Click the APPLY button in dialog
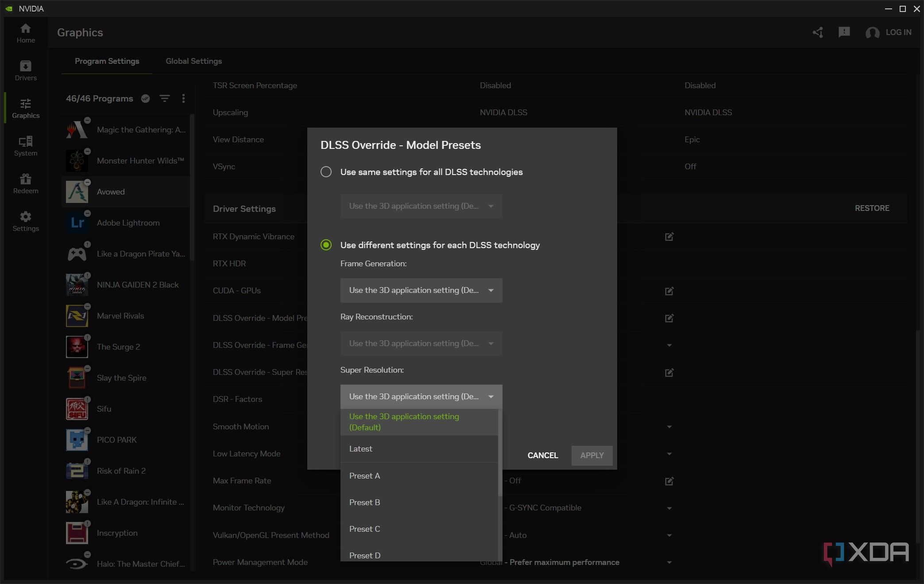The width and height of the screenshot is (924, 584). point(592,456)
